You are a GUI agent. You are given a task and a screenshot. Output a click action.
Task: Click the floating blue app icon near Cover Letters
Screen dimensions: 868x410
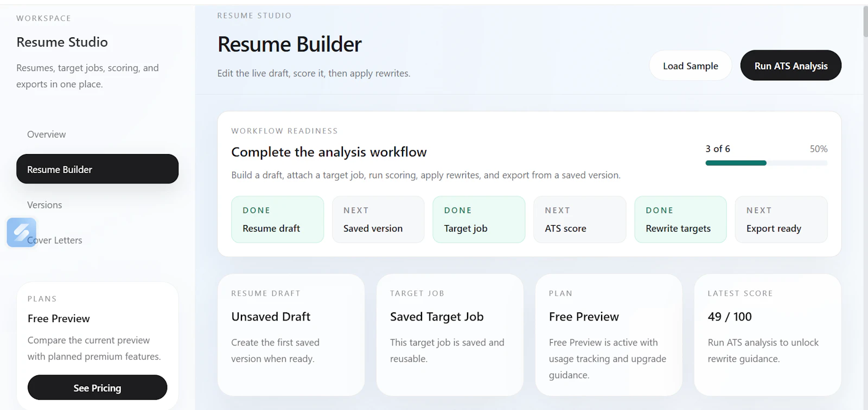coord(22,232)
